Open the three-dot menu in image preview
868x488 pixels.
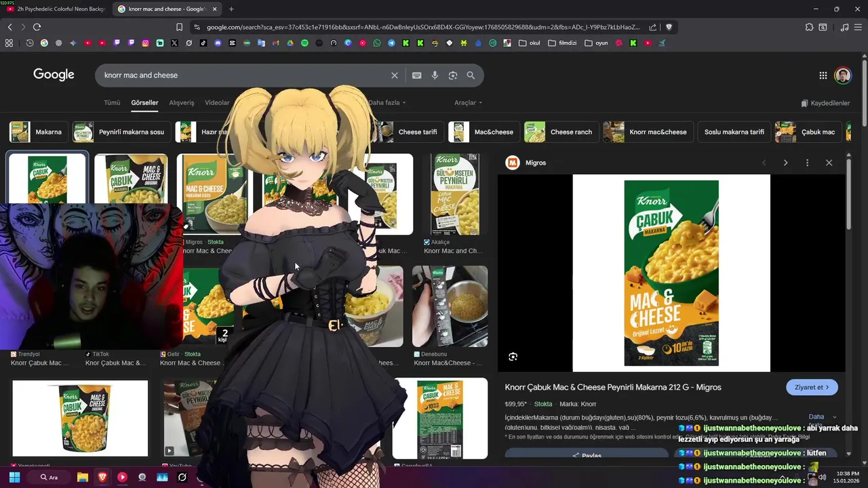pos(807,163)
